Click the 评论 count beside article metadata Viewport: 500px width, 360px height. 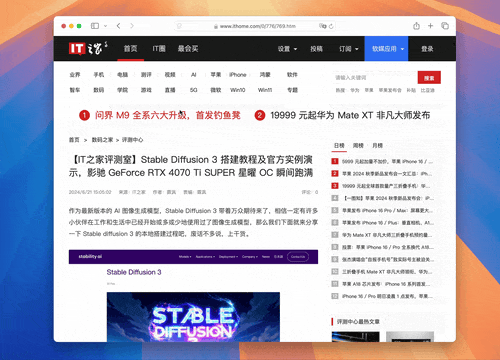coord(310,192)
